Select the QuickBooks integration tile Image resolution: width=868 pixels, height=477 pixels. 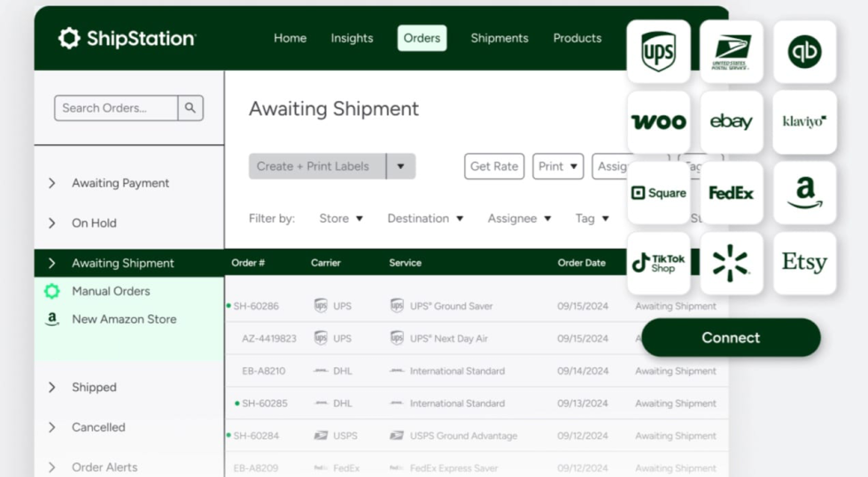tap(804, 51)
